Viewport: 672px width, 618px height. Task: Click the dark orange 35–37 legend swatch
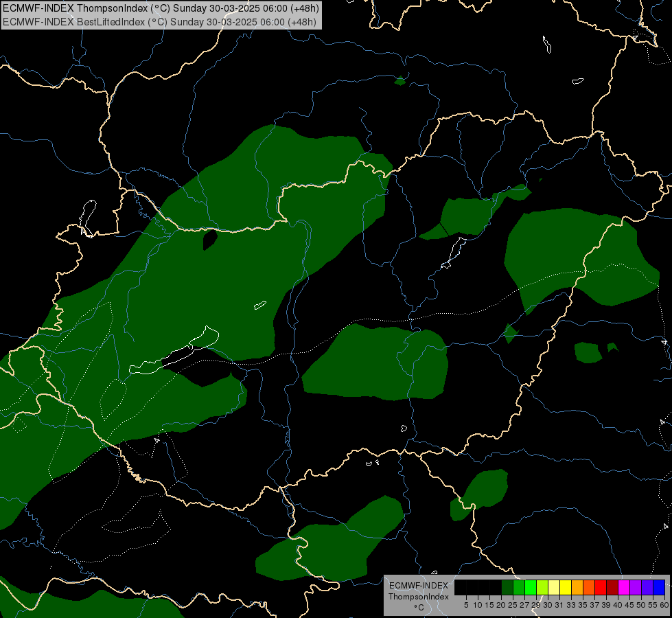(x=589, y=587)
